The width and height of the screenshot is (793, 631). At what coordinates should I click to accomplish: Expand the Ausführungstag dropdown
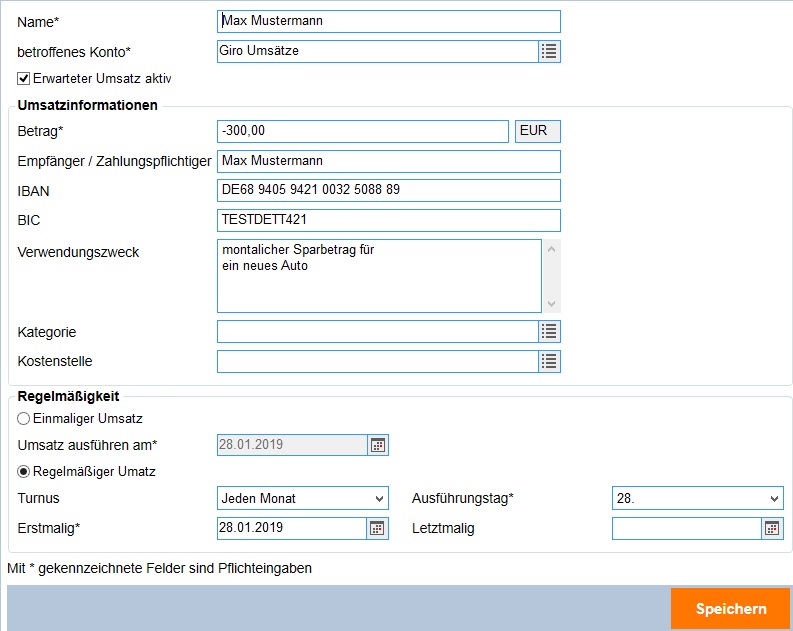[x=696, y=498]
